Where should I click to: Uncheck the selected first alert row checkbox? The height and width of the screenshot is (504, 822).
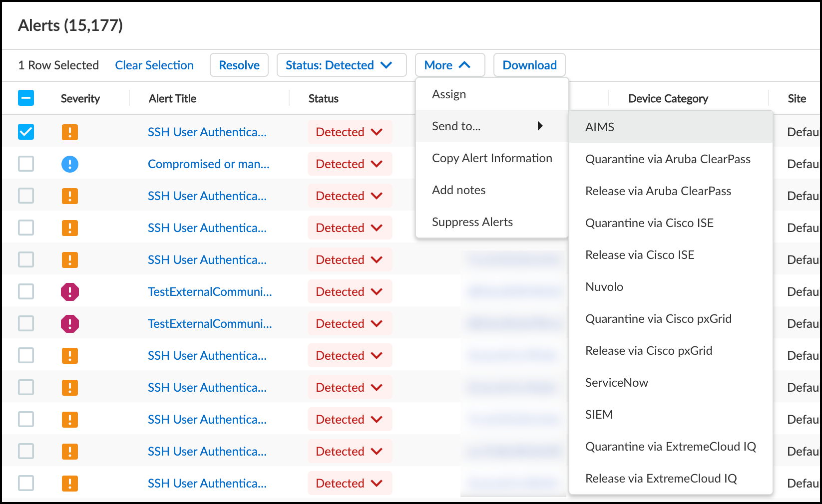(26, 132)
